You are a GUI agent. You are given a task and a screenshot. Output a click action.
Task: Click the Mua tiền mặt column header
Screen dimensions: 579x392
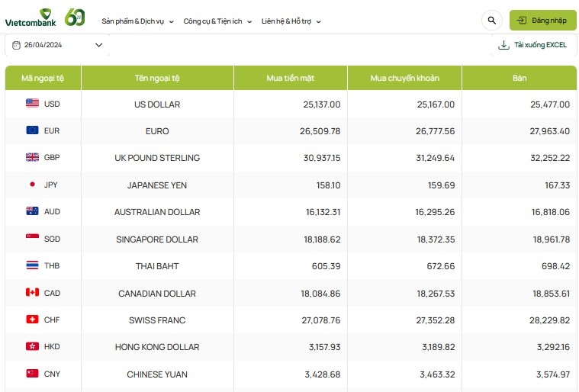coord(290,78)
